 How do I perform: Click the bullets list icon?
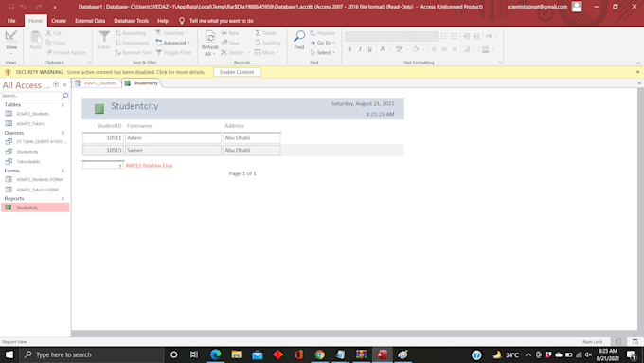point(444,36)
